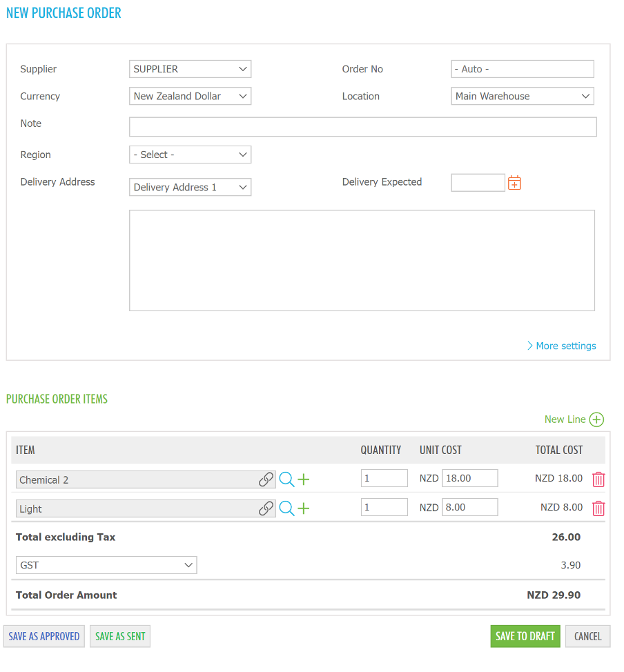Click the green plus beside Light
This screenshot has height=672, width=624.
[304, 508]
